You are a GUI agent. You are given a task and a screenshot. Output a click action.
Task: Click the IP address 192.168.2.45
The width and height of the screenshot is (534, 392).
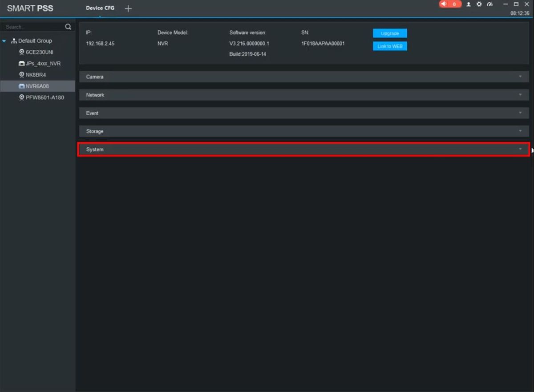pyautogui.click(x=100, y=44)
